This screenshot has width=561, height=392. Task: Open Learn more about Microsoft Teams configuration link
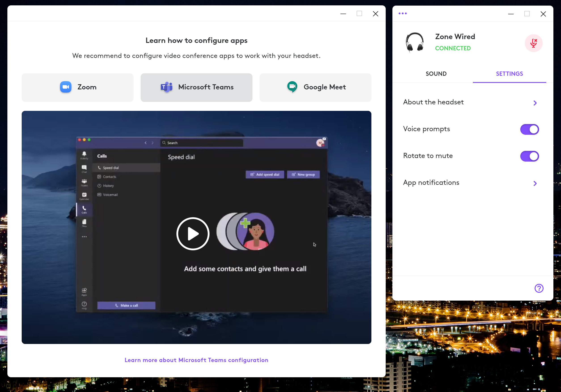click(196, 360)
